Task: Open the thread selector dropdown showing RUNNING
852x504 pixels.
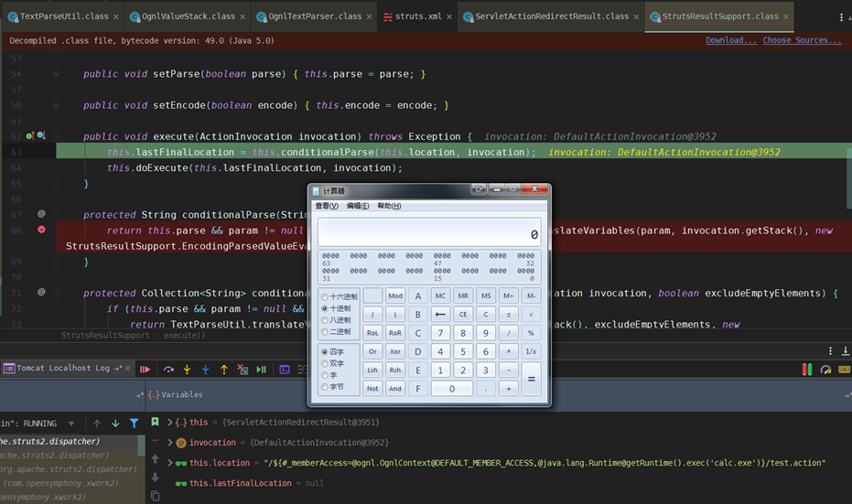Action: pyautogui.click(x=73, y=424)
